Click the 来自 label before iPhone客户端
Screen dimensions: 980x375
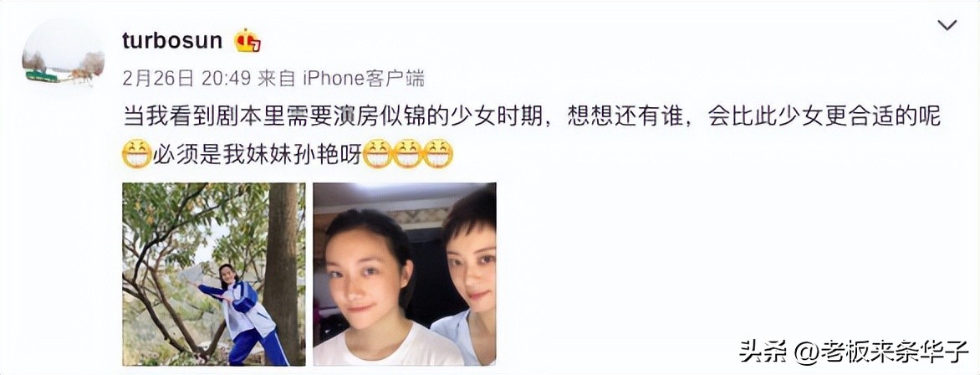(x=277, y=78)
